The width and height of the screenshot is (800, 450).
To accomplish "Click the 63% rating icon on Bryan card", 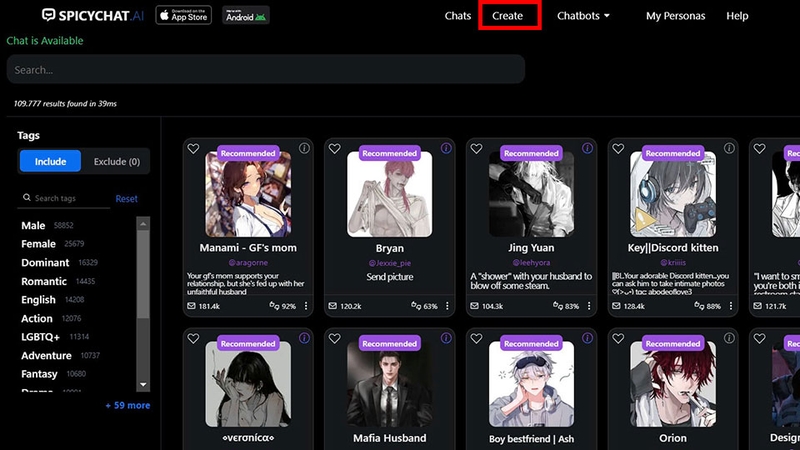I will point(416,306).
